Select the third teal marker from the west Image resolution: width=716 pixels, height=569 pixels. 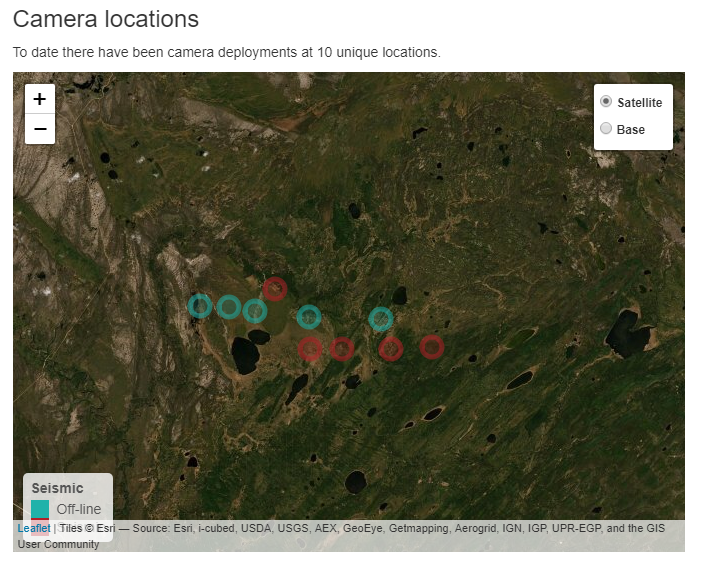[x=255, y=311]
